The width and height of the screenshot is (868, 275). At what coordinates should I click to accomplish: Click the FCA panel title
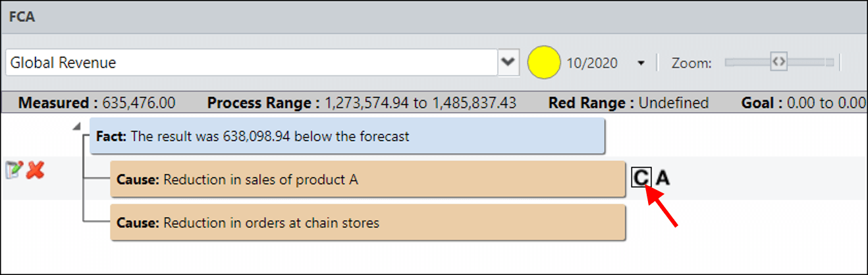tap(22, 17)
